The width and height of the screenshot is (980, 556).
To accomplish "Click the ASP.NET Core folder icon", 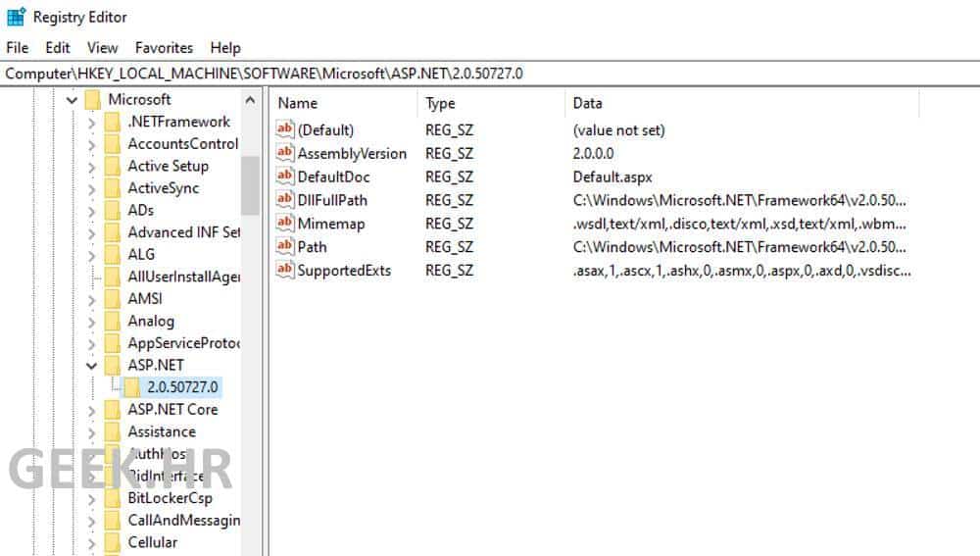I will [x=114, y=410].
